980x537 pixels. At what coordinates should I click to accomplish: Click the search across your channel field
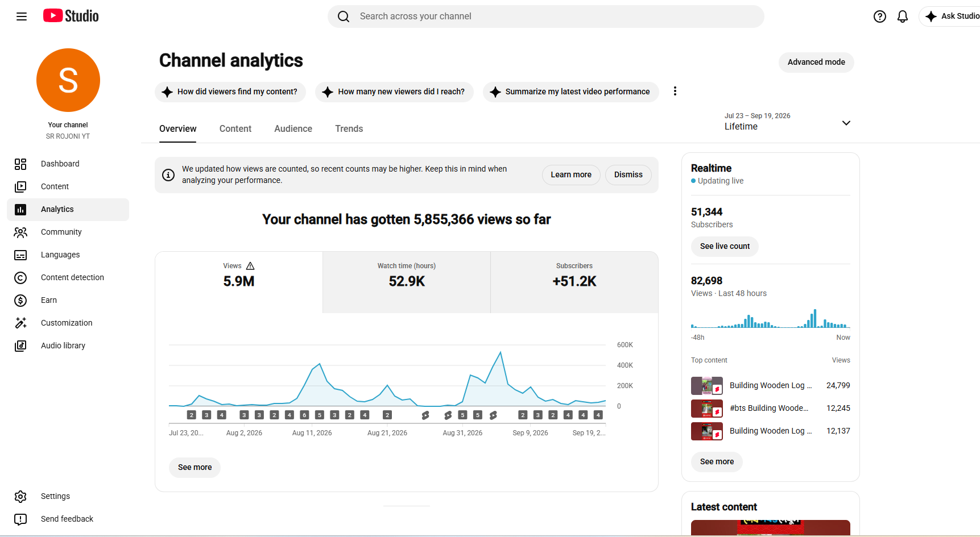pyautogui.click(x=545, y=16)
